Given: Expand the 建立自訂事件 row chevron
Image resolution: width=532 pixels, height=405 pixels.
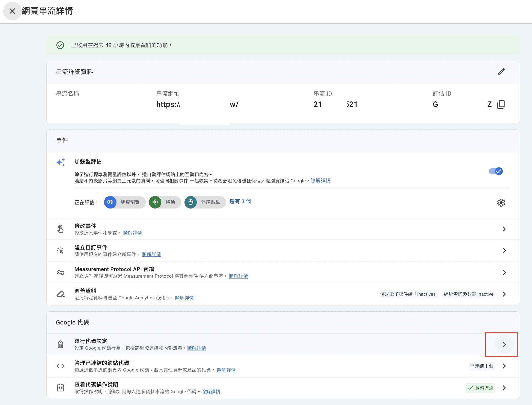Looking at the screenshot, I should pos(504,251).
